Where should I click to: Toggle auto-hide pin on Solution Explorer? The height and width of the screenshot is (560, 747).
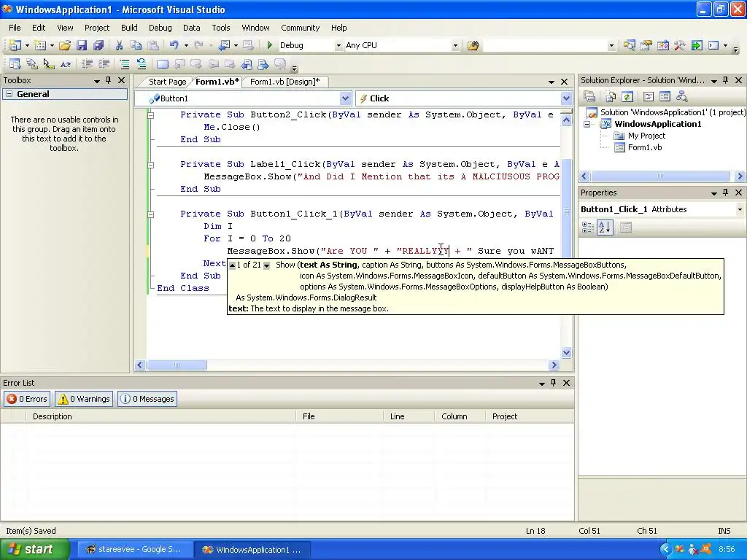(x=726, y=80)
